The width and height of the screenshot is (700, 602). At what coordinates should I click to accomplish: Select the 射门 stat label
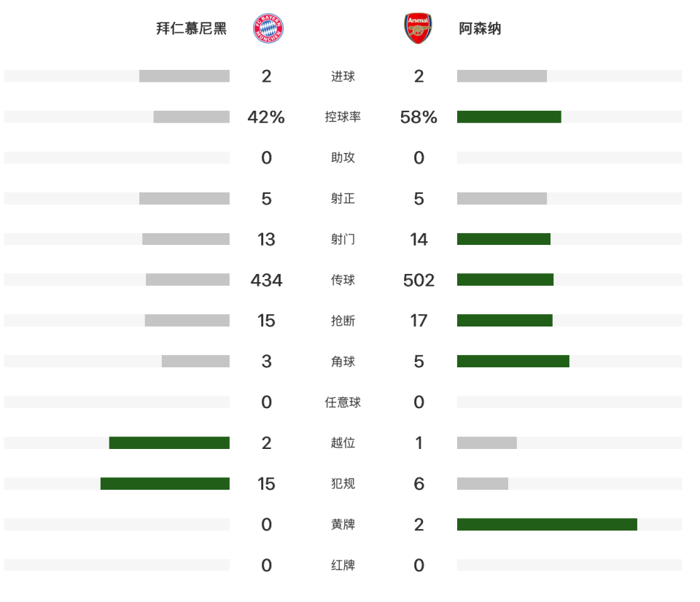[x=343, y=239]
